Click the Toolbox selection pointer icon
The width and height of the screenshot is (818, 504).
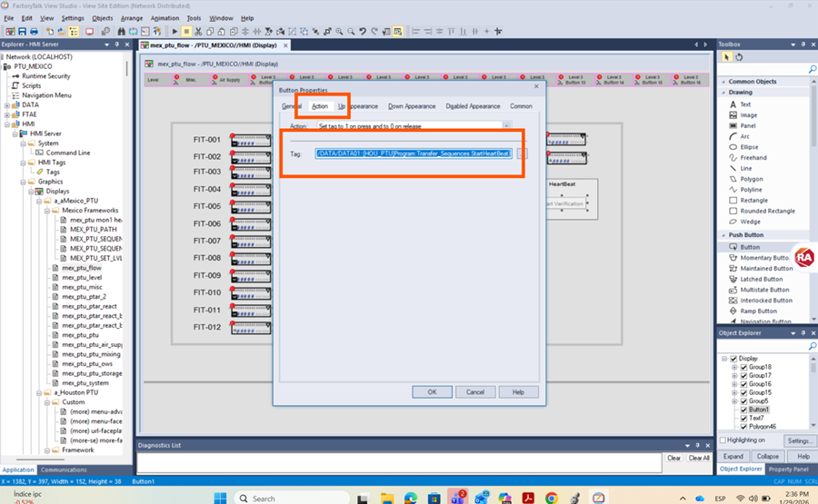(727, 57)
